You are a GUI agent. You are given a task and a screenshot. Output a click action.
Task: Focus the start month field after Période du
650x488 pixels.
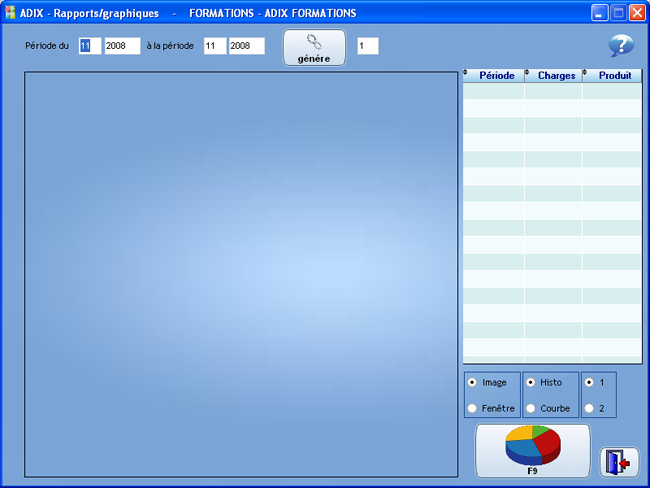[x=90, y=46]
